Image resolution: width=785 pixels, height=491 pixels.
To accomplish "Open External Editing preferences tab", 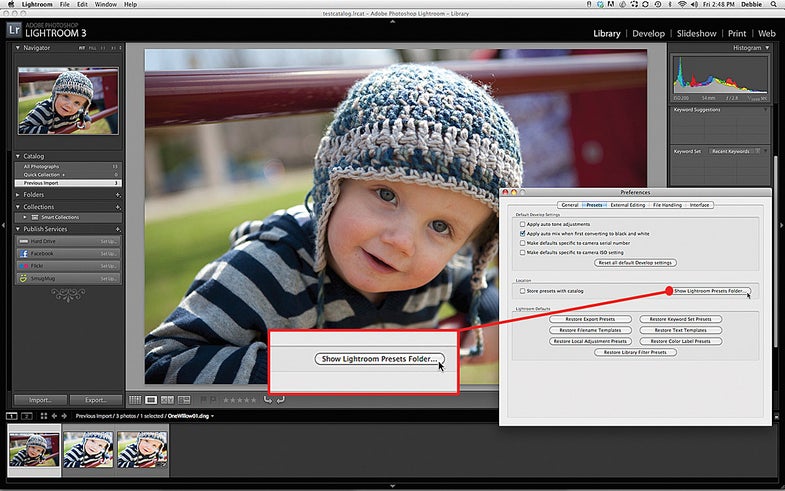I will tap(627, 205).
